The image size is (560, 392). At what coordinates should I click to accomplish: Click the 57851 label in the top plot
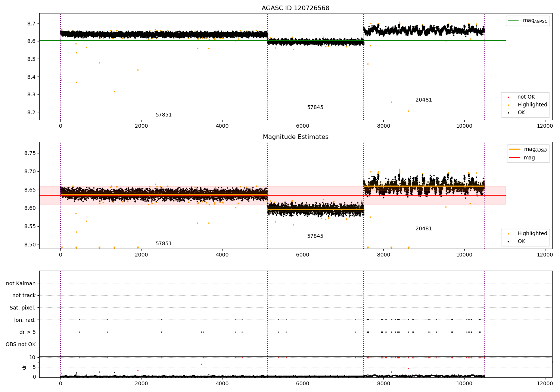pos(164,115)
